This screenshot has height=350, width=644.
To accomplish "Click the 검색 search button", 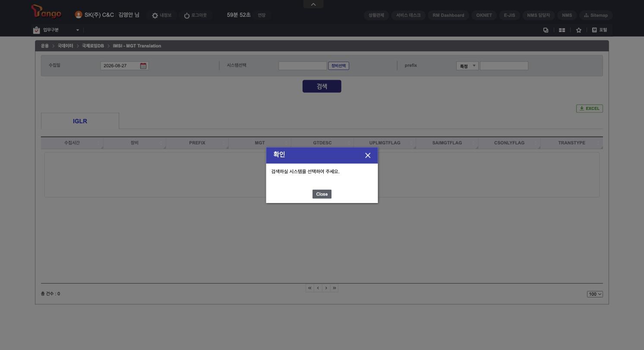I will tap(322, 86).
